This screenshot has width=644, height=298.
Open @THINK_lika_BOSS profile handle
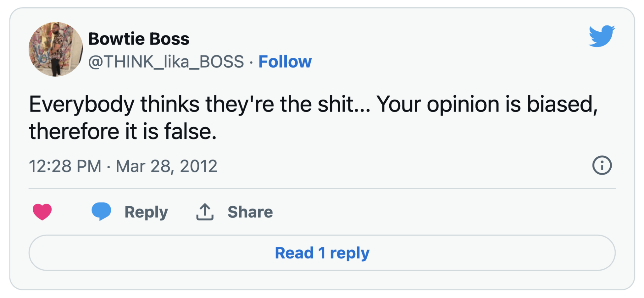166,62
